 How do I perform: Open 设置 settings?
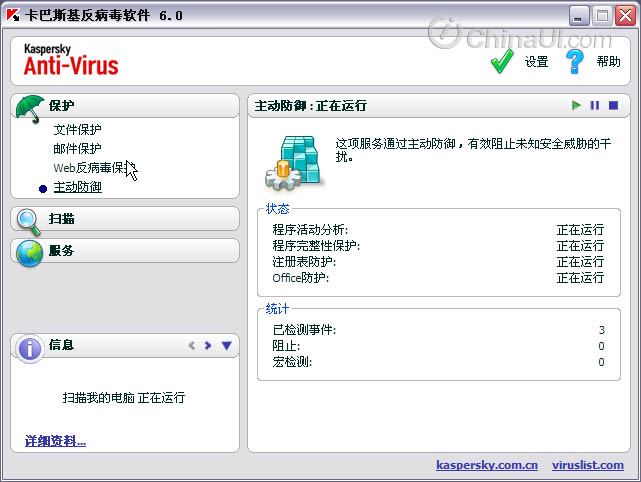[x=536, y=62]
